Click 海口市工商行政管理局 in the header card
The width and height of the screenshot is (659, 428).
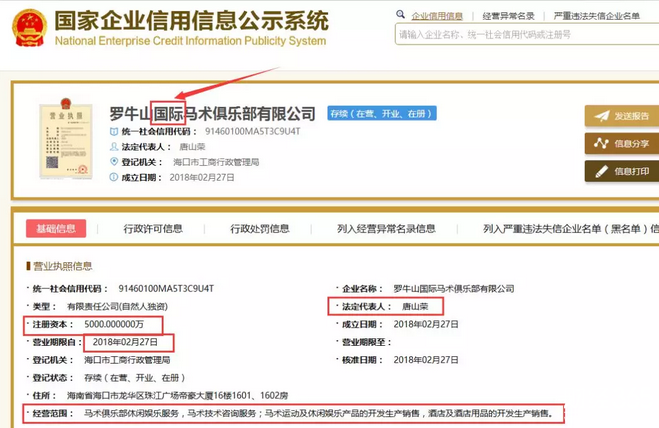(x=216, y=162)
